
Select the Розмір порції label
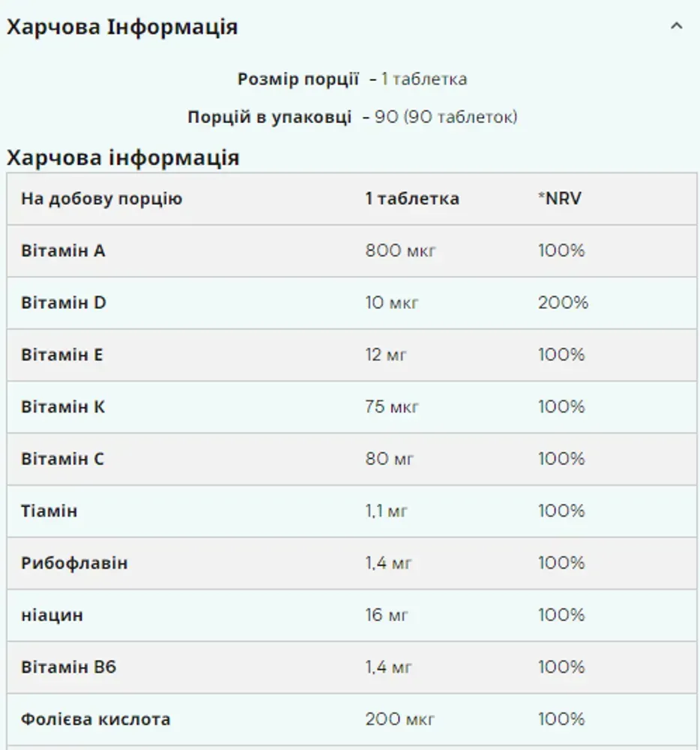click(x=298, y=79)
